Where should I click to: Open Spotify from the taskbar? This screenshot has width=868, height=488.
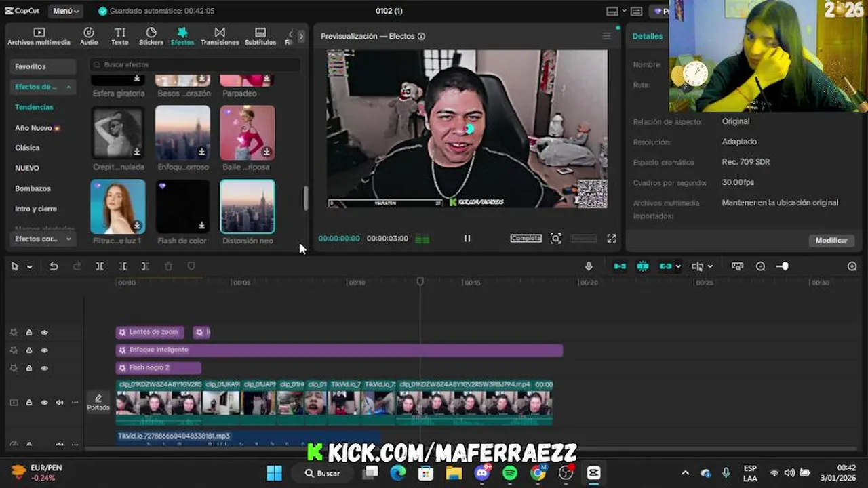[x=510, y=472]
